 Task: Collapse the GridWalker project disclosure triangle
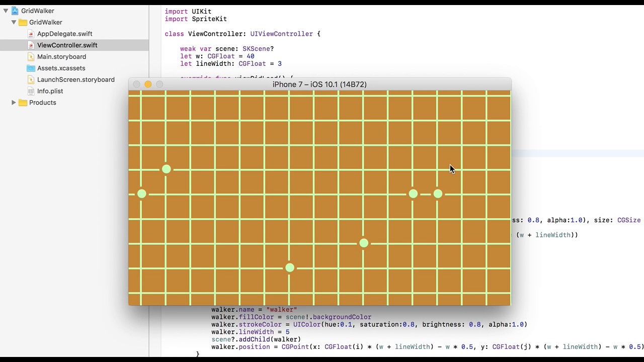pos(6,11)
